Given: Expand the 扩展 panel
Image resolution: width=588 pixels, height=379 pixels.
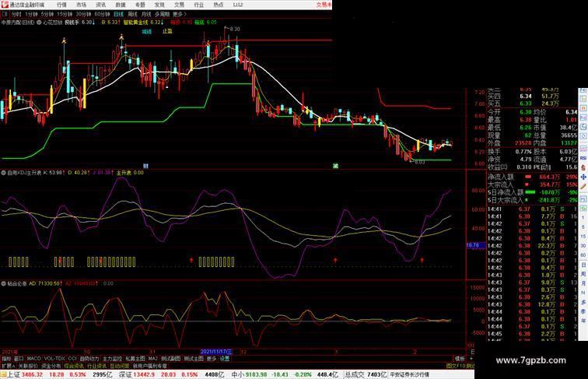Looking at the screenshot, I should click(x=8, y=366).
